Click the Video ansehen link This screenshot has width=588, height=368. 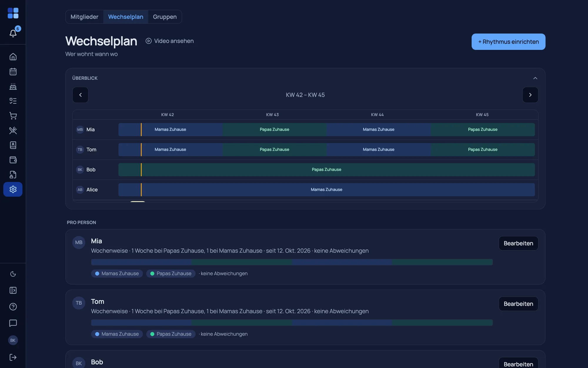pyautogui.click(x=170, y=41)
